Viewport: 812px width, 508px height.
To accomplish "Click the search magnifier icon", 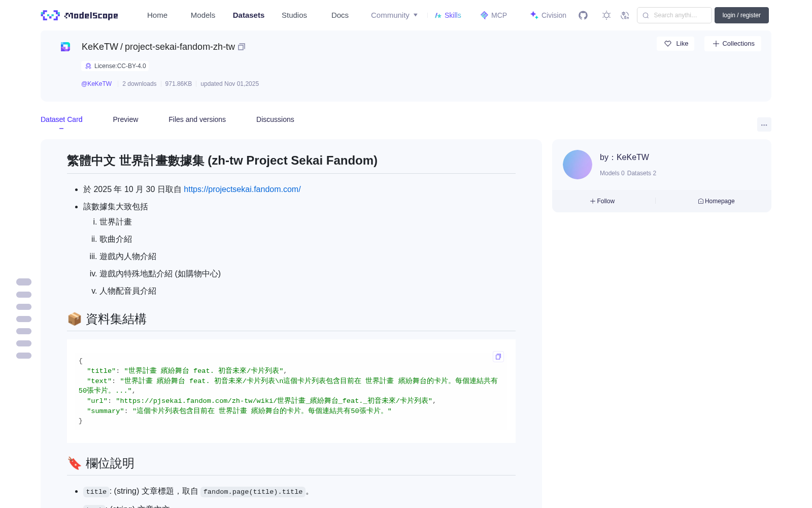I will pos(646,15).
